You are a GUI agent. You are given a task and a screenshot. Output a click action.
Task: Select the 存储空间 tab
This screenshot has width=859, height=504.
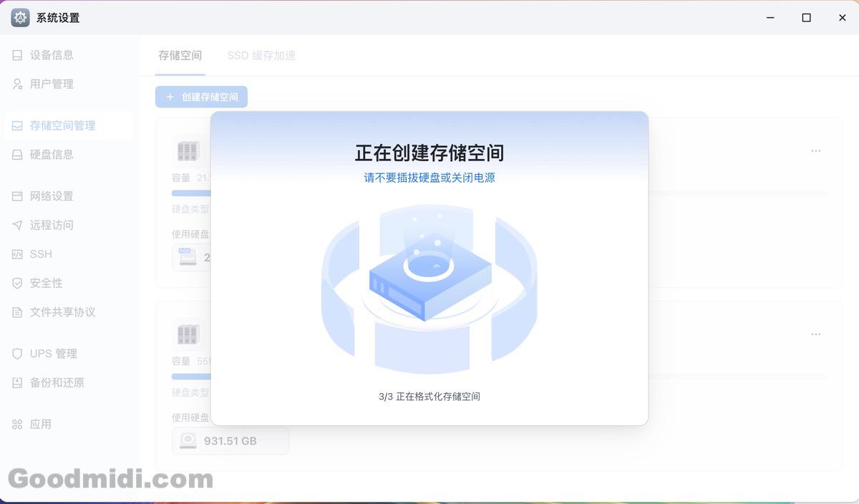(179, 55)
